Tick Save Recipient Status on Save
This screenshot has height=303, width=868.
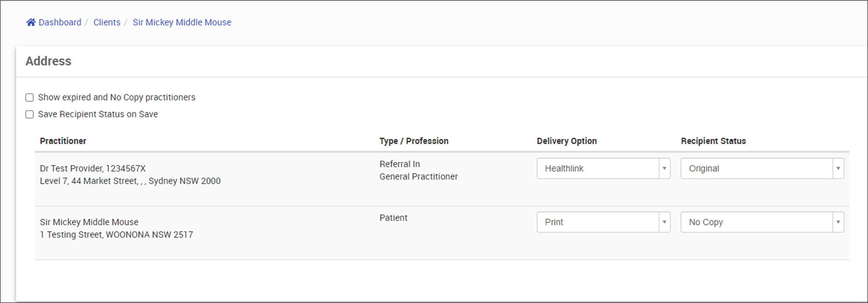tap(29, 114)
